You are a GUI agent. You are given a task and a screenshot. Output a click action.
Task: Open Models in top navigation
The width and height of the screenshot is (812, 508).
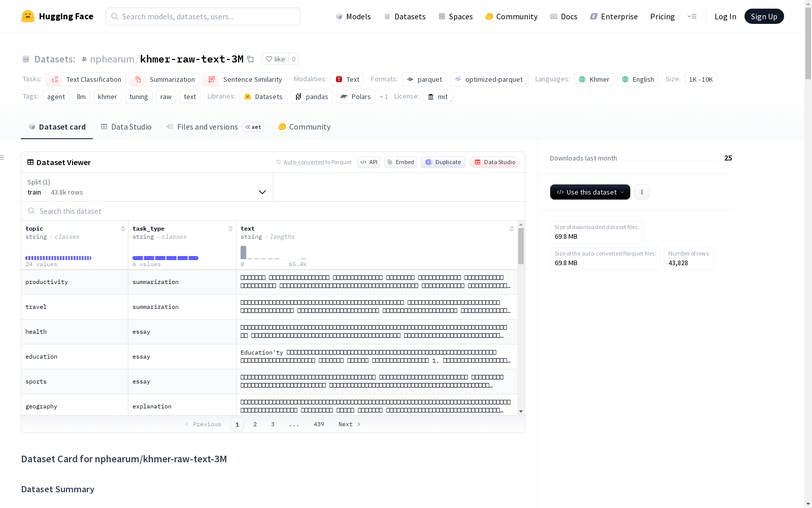(353, 16)
